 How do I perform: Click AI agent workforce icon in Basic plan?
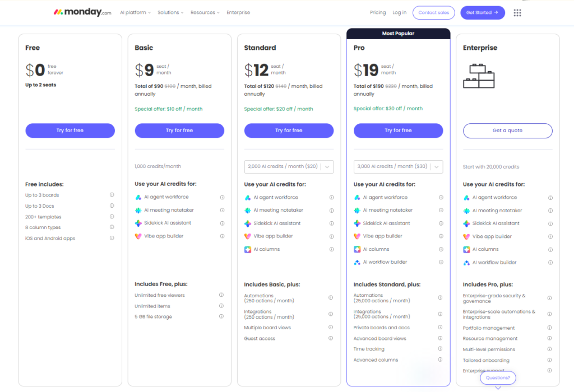click(x=138, y=197)
